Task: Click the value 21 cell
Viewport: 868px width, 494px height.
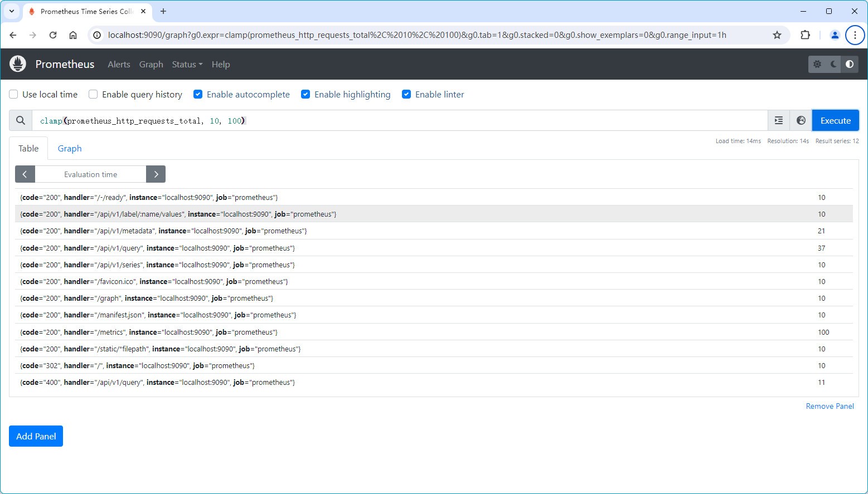Action: tap(821, 231)
